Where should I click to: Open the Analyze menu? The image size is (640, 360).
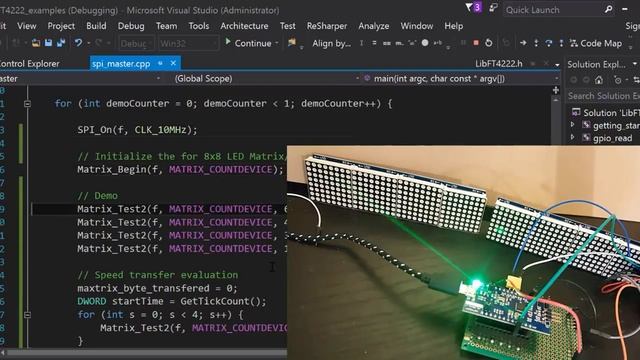373,26
